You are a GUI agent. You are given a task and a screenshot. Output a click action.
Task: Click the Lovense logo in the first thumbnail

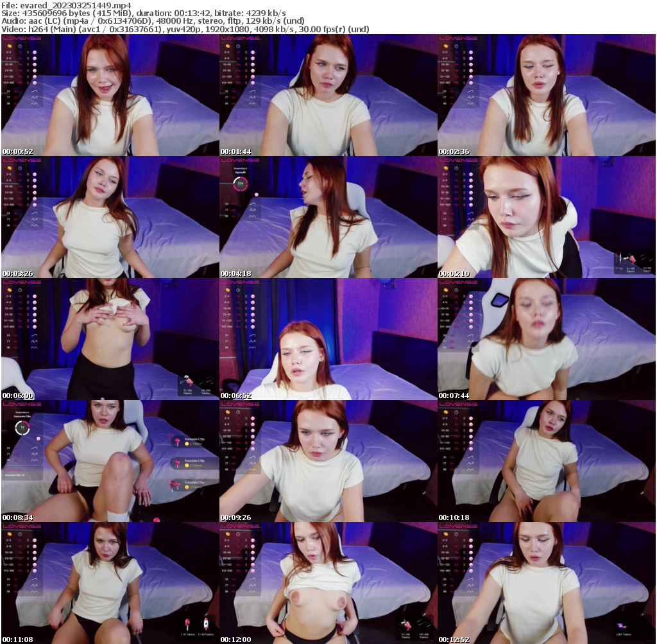click(22, 39)
